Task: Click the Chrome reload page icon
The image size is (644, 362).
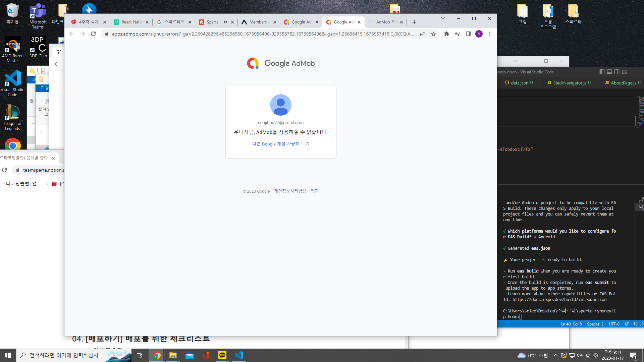Action: [x=93, y=34]
